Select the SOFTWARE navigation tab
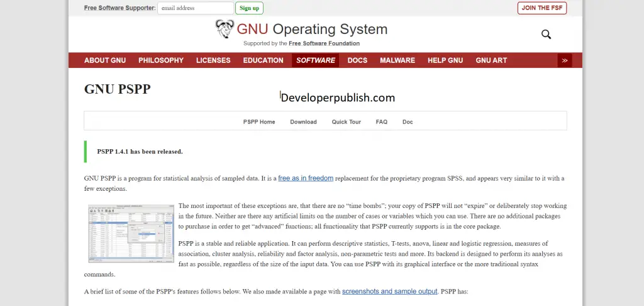Viewport: 644px width, 306px height. [316, 60]
